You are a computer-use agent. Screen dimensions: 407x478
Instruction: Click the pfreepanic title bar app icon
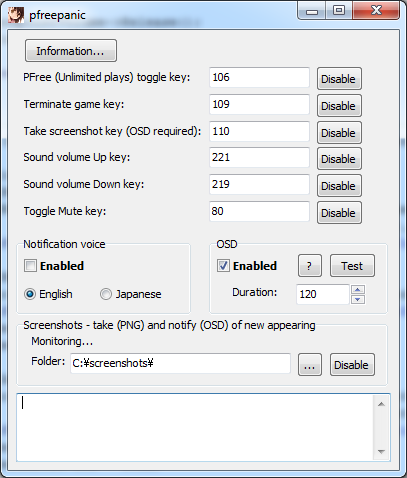pos(16,15)
